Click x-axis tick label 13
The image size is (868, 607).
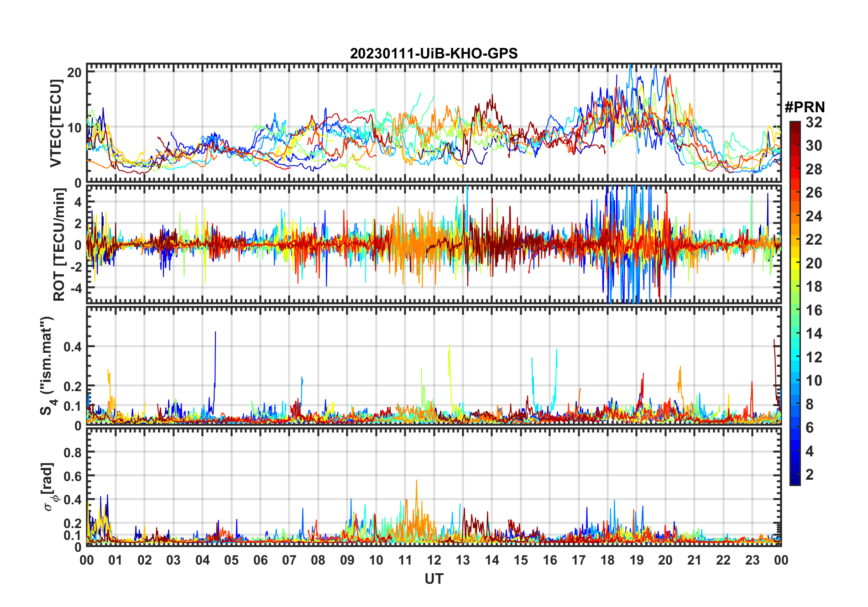(x=463, y=560)
